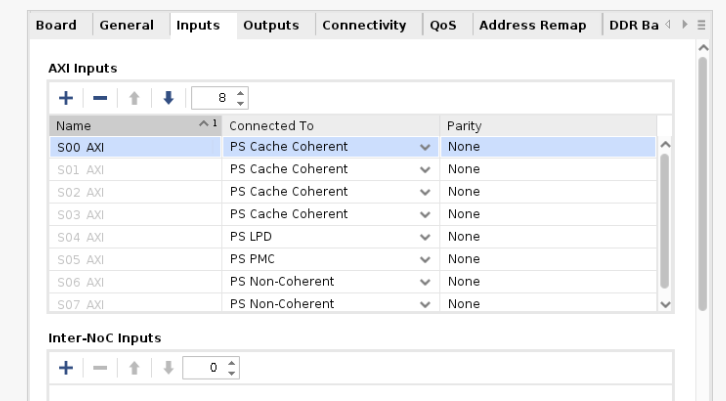Select the S02 AXI row

pyautogui.click(x=135, y=192)
